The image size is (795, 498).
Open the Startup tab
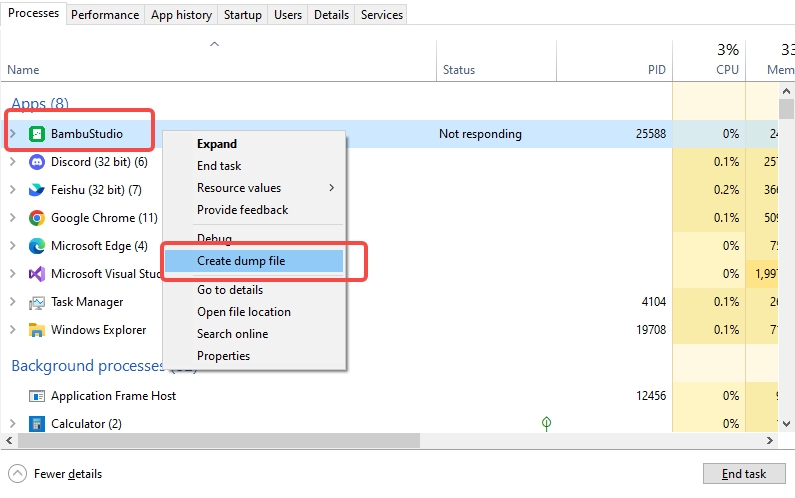pyautogui.click(x=243, y=15)
